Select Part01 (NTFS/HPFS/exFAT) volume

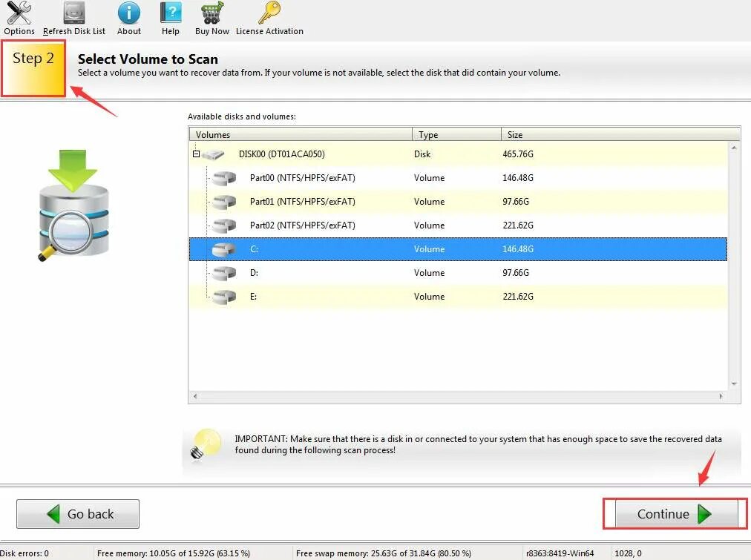pos(459,202)
